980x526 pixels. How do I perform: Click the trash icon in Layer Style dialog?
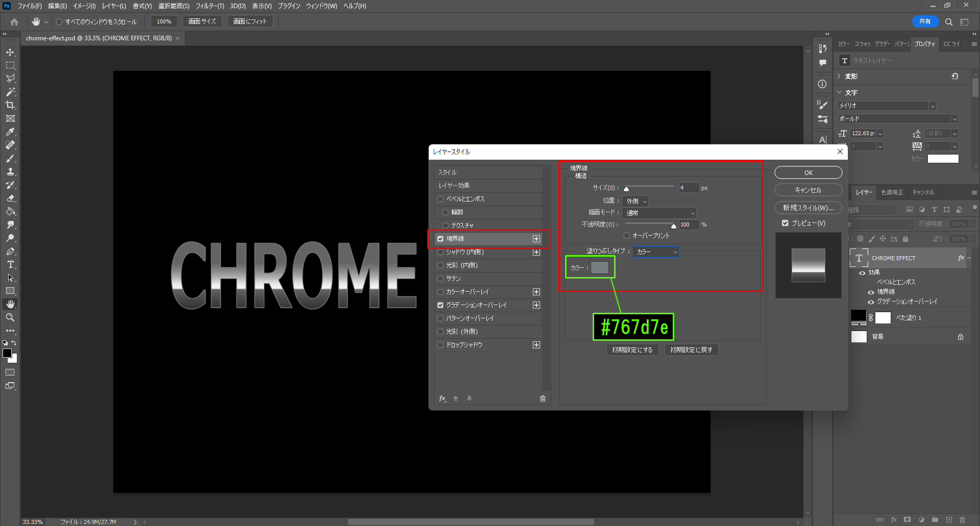(543, 398)
